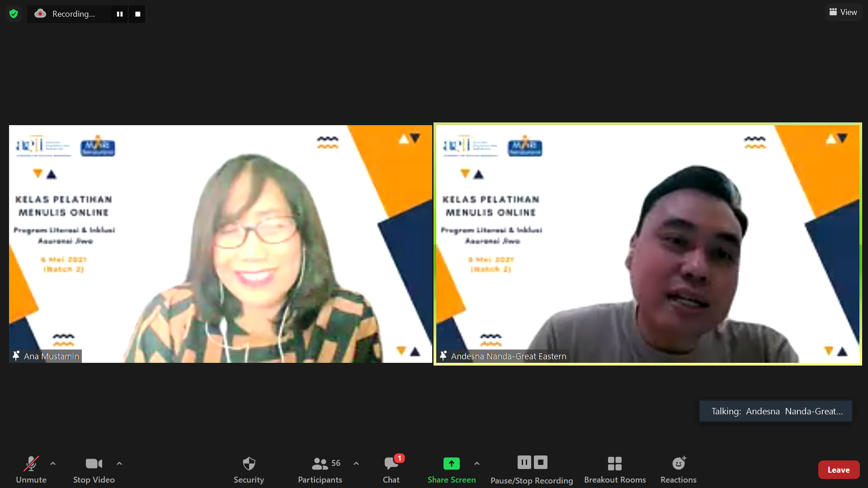Stop recording in the bottom toolbar
Image resolution: width=868 pixels, height=488 pixels.
pos(541,462)
